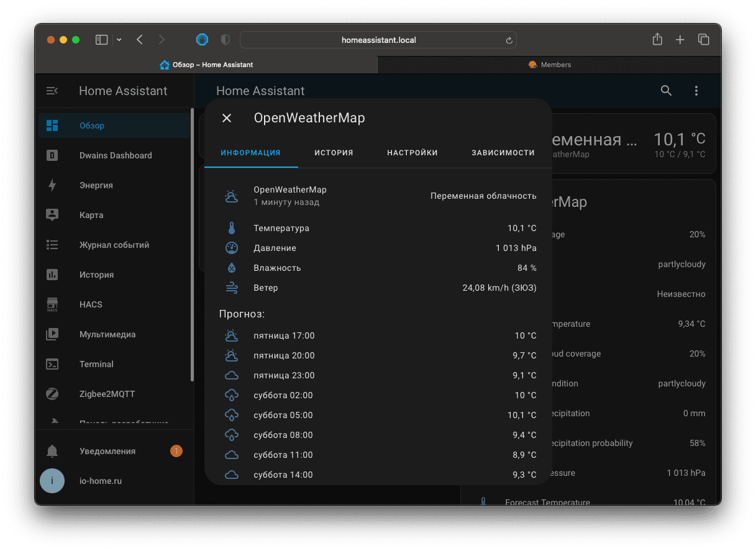Open the Карта map icon
This screenshot has height=551, width=756.
point(52,215)
